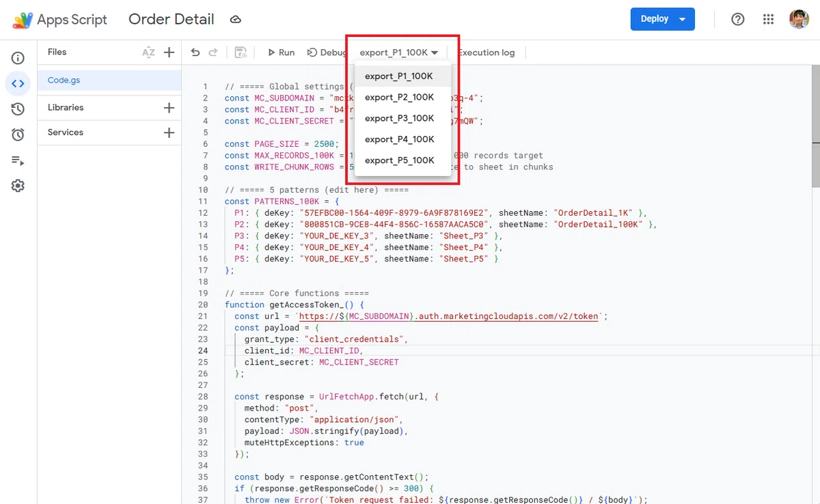820x504 pixels.
Task: Open the Execution log
Action: tap(487, 53)
